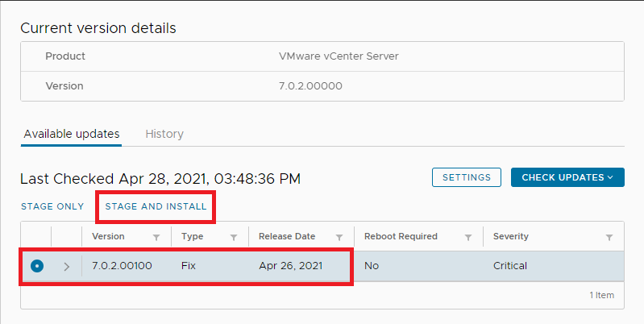Sort by the Release Date column header

pyautogui.click(x=287, y=237)
